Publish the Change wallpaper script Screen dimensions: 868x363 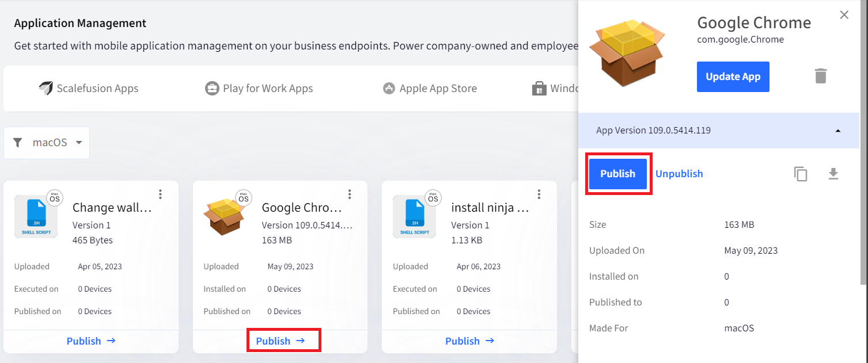point(91,341)
